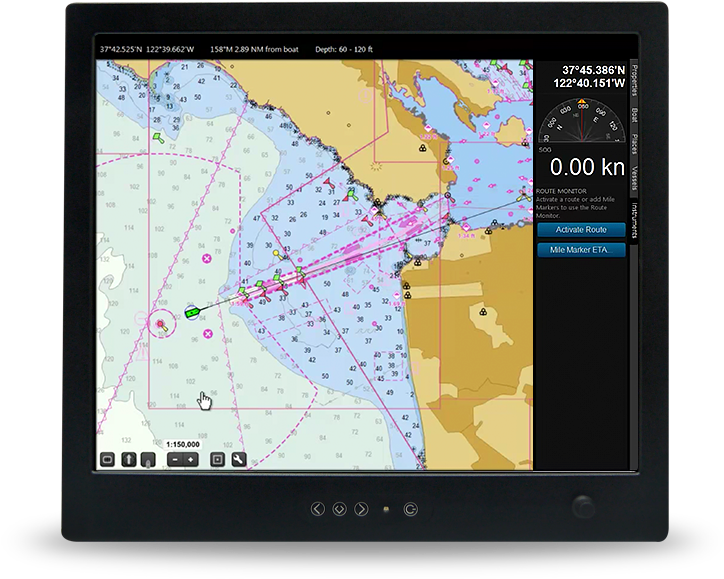The image size is (724, 579).
Task: Click the panel layout button in the chart toolbar
Action: pyautogui.click(x=108, y=459)
